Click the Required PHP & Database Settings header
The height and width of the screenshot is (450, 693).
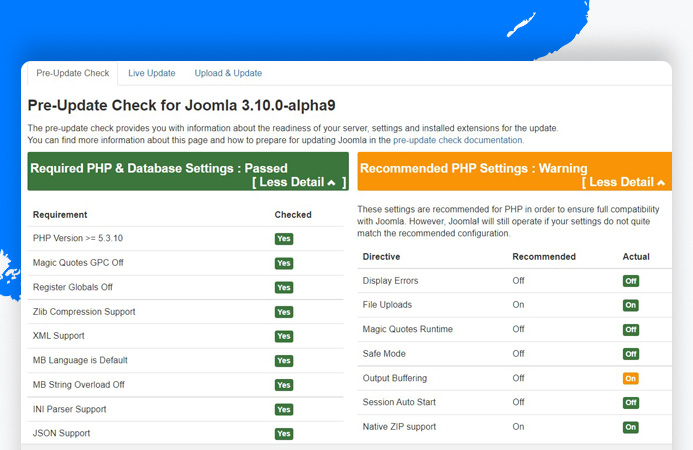[x=188, y=172]
